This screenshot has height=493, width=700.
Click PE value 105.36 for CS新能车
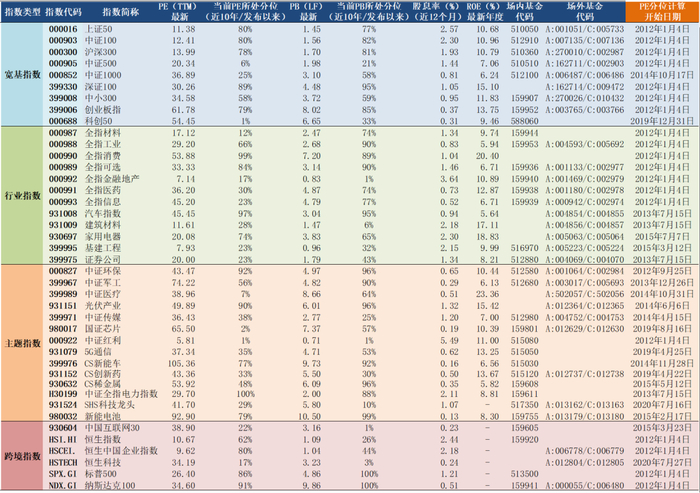point(181,363)
